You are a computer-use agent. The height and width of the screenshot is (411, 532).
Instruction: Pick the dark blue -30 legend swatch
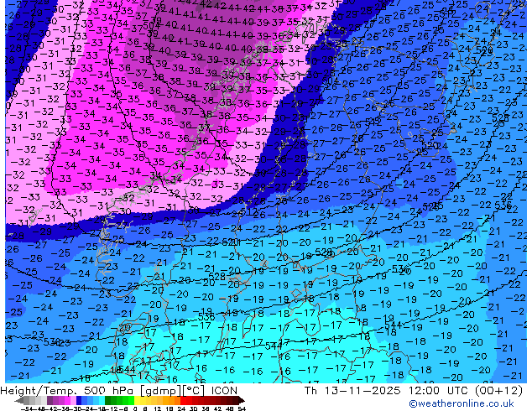point(79,400)
